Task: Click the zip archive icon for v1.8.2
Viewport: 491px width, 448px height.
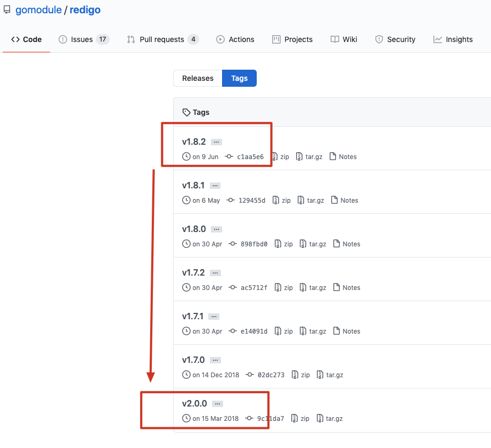Action: (x=276, y=156)
